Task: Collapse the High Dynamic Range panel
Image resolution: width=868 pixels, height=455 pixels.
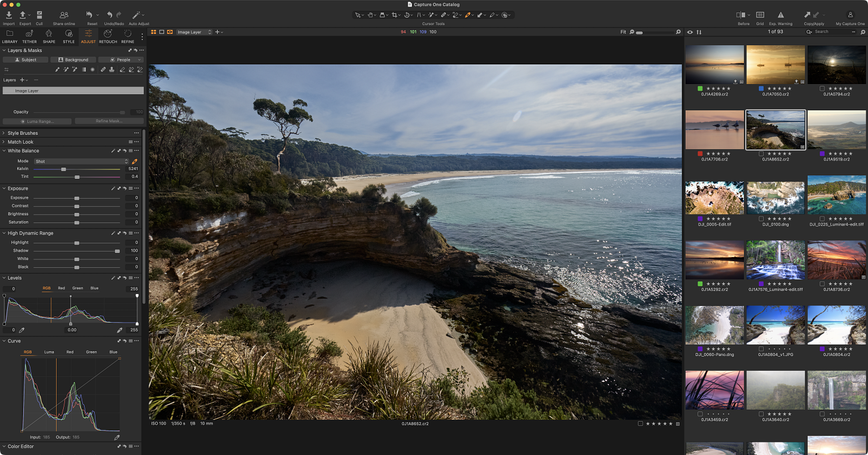Action: [x=4, y=233]
